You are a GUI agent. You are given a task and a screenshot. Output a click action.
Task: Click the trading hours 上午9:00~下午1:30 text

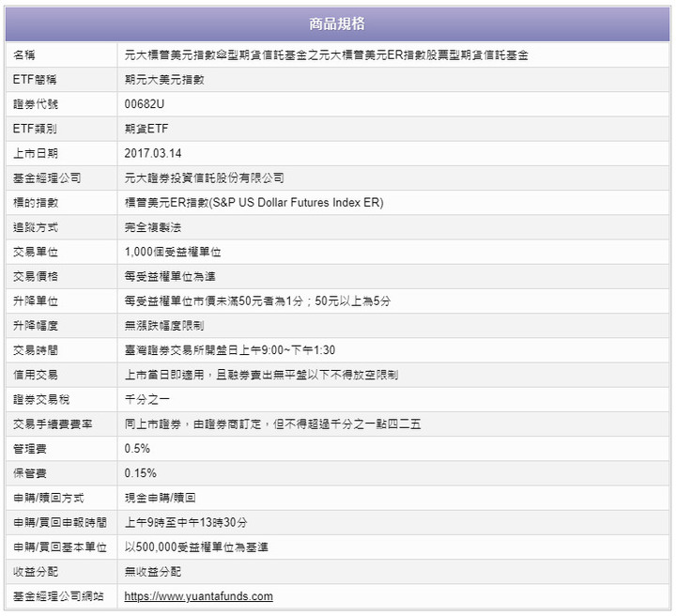click(286, 350)
